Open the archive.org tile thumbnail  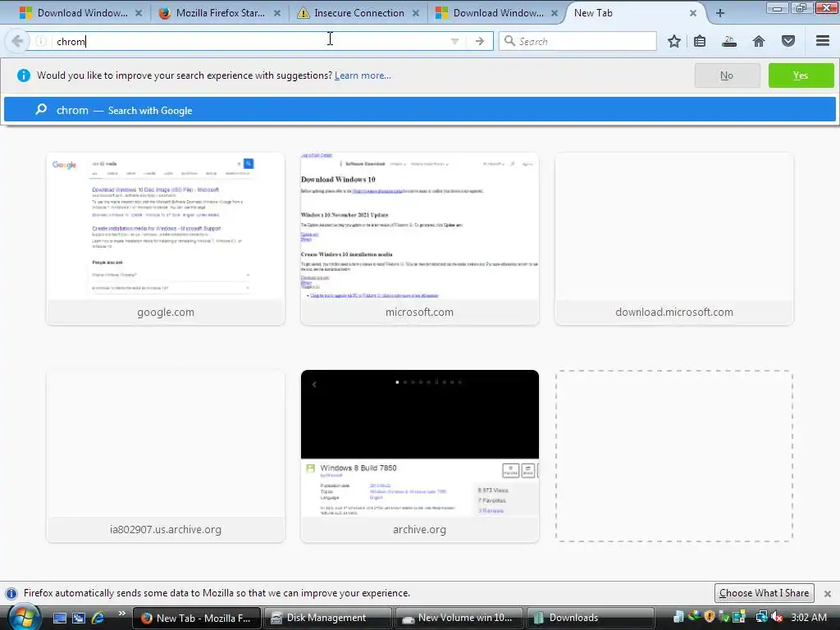pyautogui.click(x=419, y=456)
